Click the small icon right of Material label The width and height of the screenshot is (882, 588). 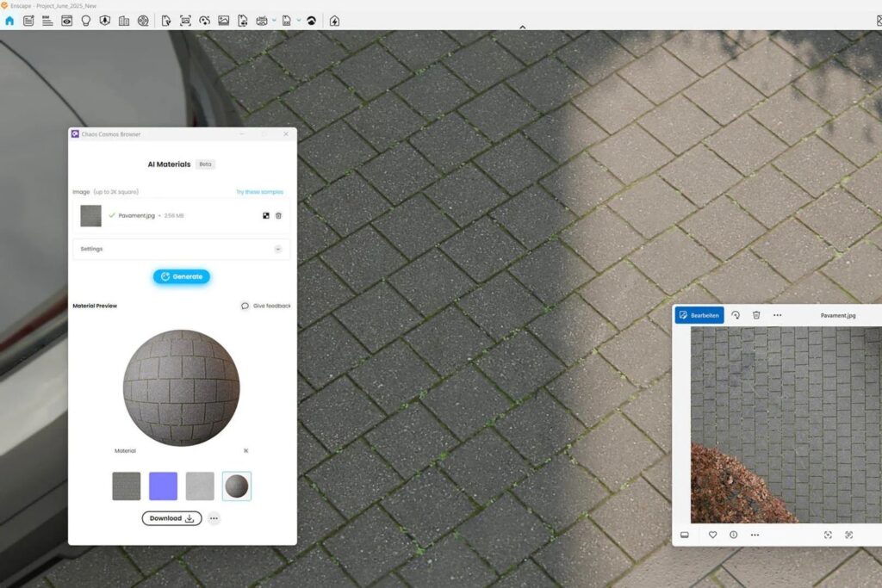pyautogui.click(x=245, y=451)
